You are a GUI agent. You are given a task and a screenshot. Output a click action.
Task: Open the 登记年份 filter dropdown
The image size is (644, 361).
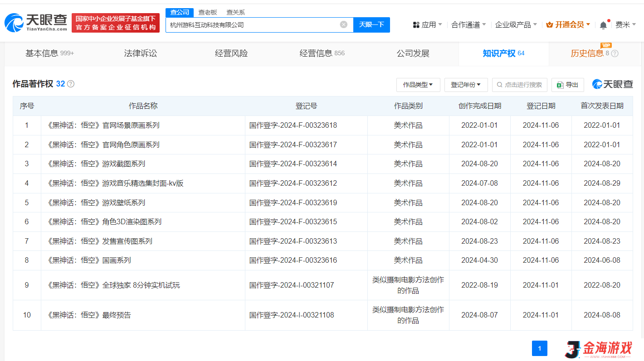tap(466, 85)
